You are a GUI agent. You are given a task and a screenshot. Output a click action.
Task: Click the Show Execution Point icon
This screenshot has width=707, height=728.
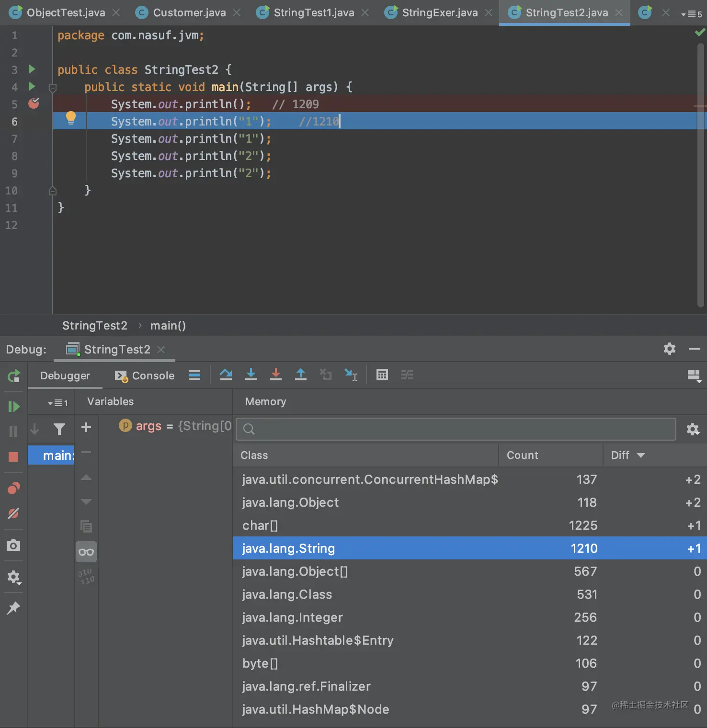pos(194,375)
